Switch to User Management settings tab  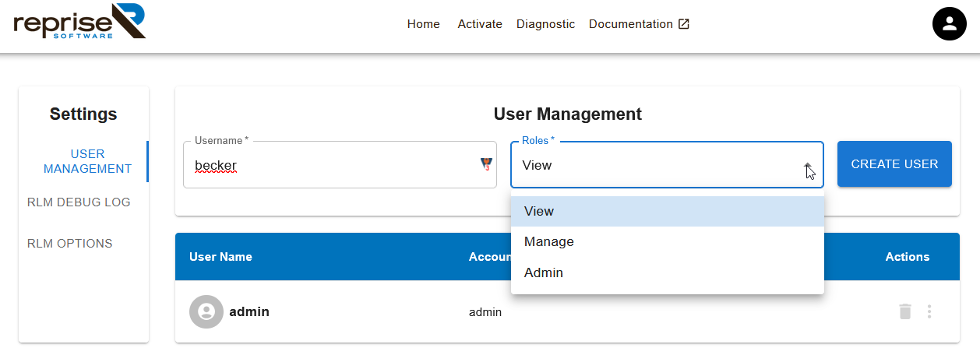pyautogui.click(x=87, y=161)
